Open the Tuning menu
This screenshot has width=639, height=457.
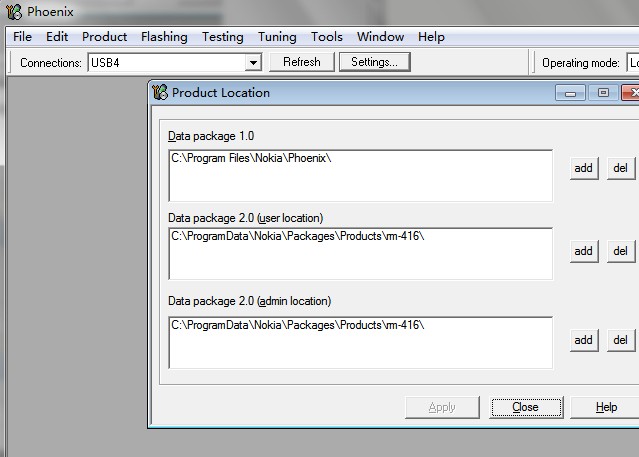[277, 37]
